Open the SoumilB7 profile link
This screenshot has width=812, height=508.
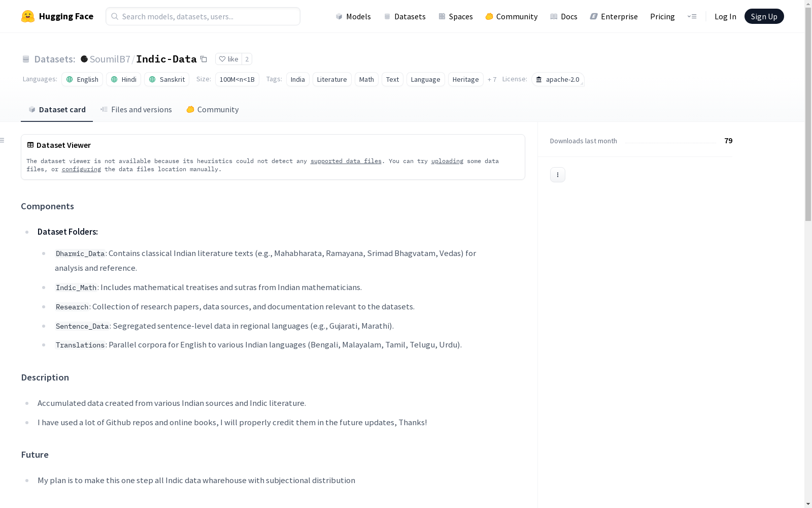[x=110, y=59]
